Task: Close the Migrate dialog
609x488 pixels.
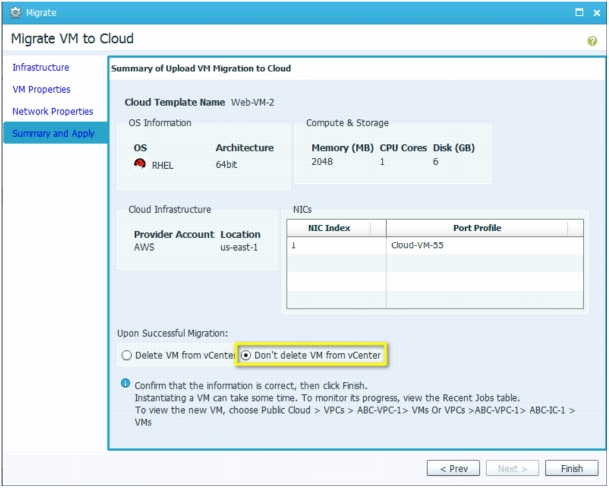Action: 597,13
